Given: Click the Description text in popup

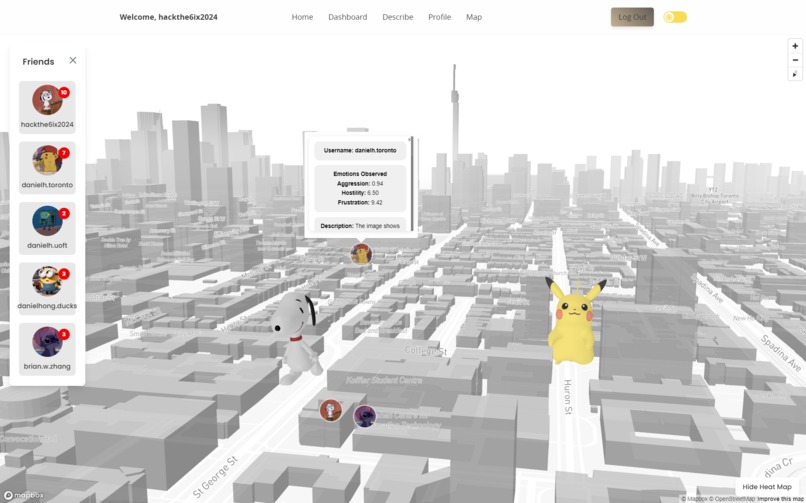Looking at the screenshot, I should point(360,226).
